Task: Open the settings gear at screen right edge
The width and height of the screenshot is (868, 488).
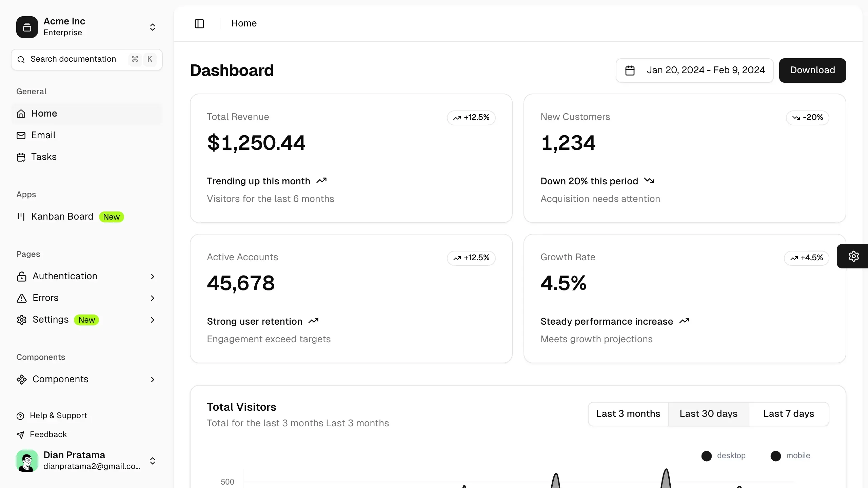Action: coord(854,256)
